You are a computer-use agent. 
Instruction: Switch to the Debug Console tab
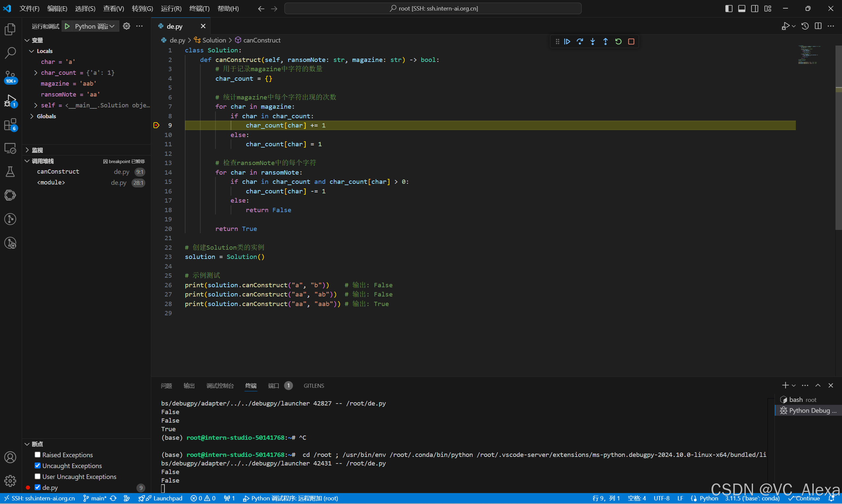point(220,385)
